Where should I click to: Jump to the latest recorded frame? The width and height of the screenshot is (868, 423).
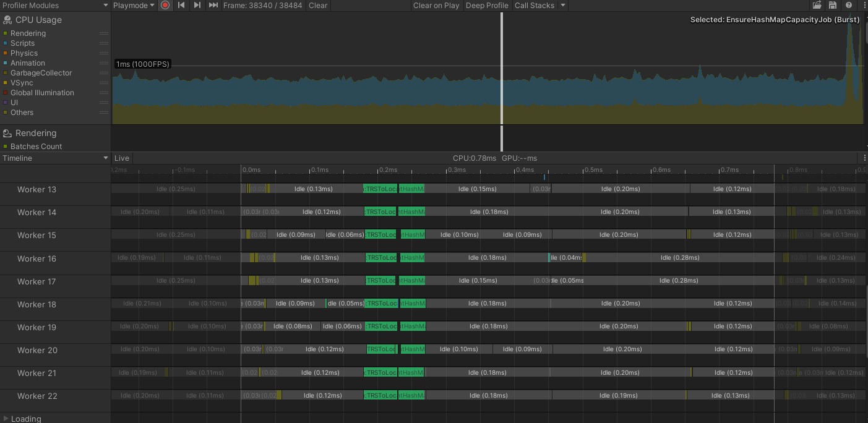coord(213,6)
